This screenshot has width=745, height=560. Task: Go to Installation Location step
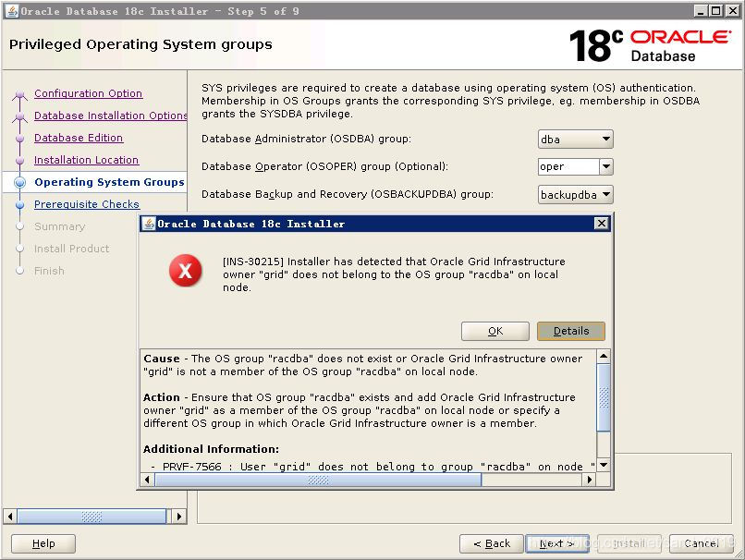[87, 160]
